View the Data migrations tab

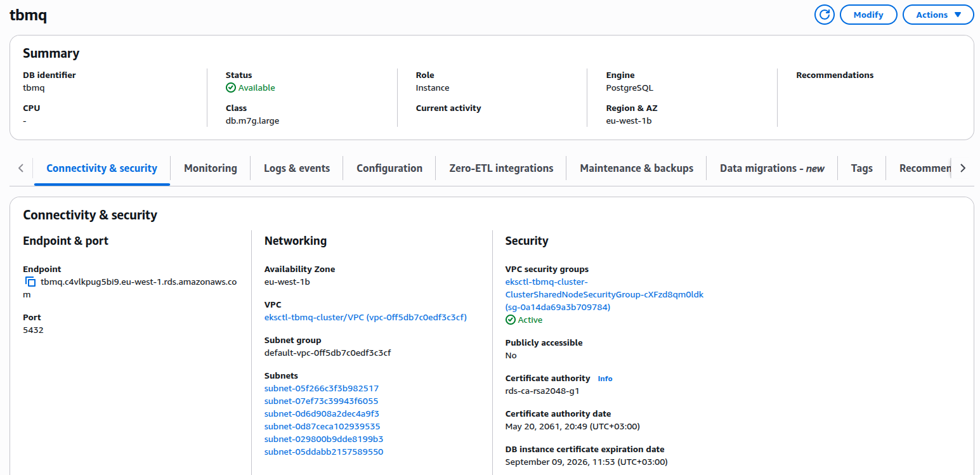click(x=771, y=168)
